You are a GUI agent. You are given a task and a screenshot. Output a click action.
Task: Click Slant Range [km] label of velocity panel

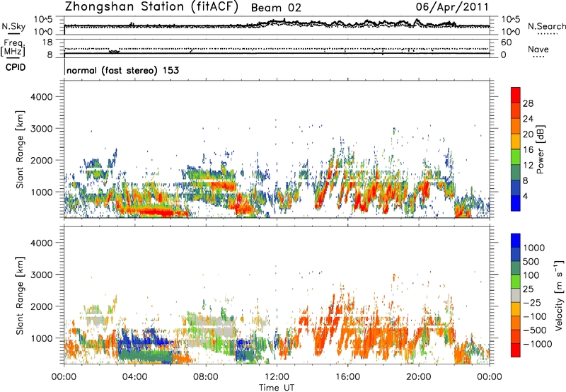point(20,296)
